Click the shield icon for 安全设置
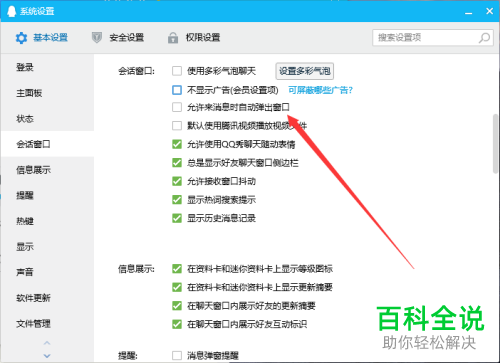Image resolution: width=500 pixels, height=363 pixels. [x=97, y=38]
